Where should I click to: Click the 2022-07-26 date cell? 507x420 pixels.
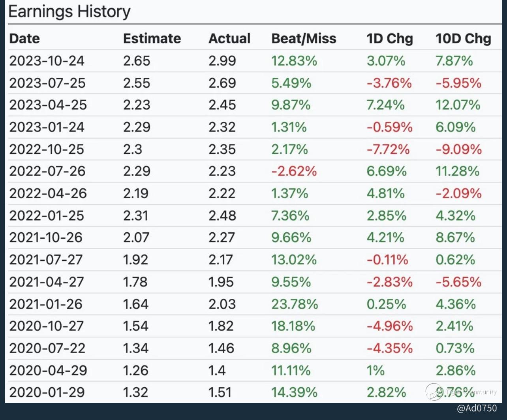click(47, 171)
